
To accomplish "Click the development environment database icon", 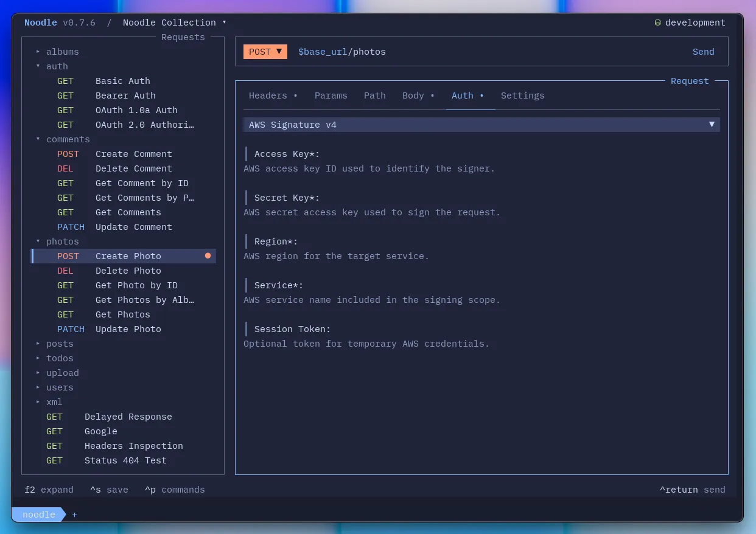I will 657,23.
